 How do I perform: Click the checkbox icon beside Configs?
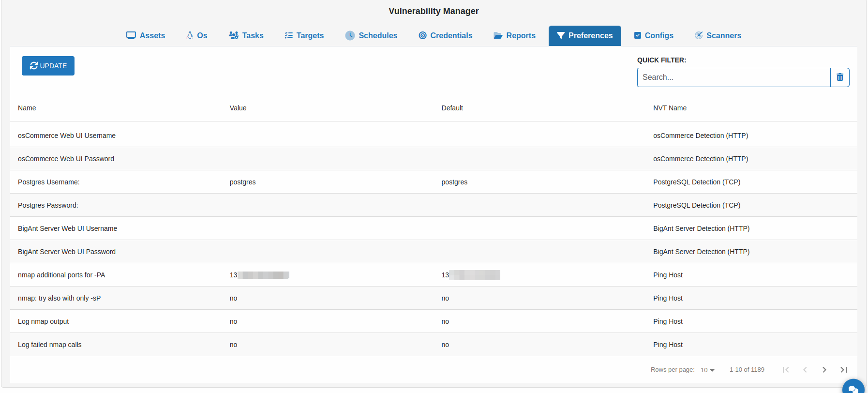[638, 35]
